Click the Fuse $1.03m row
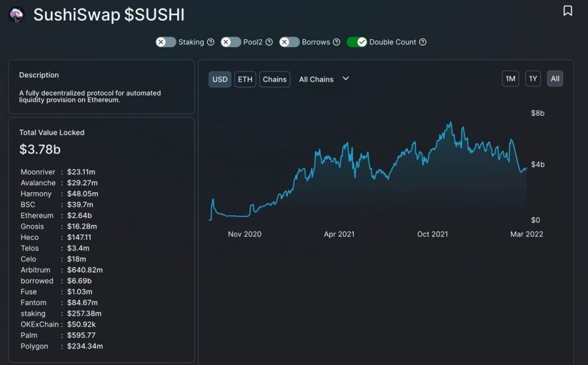Viewport: 588px width, 365px height. coord(56,292)
